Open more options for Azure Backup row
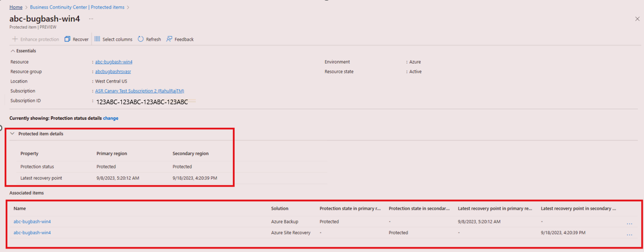Image resolution: width=644 pixels, height=252 pixels. [x=629, y=223]
